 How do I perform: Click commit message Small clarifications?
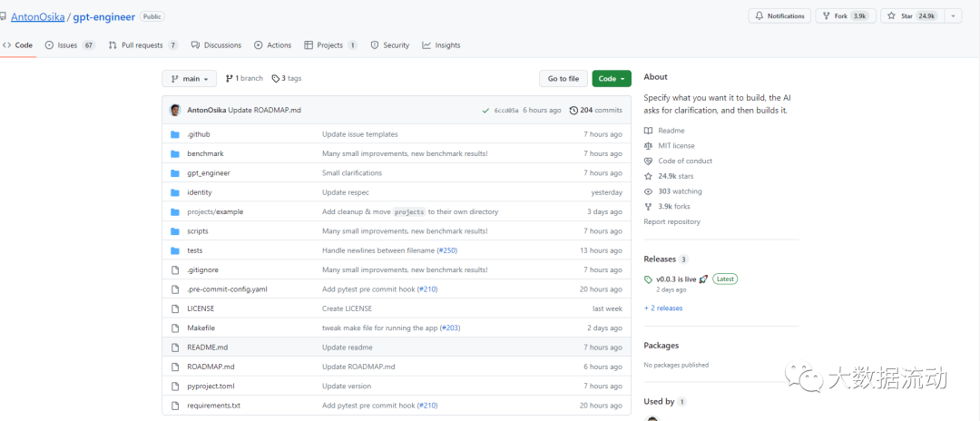pyautogui.click(x=352, y=173)
